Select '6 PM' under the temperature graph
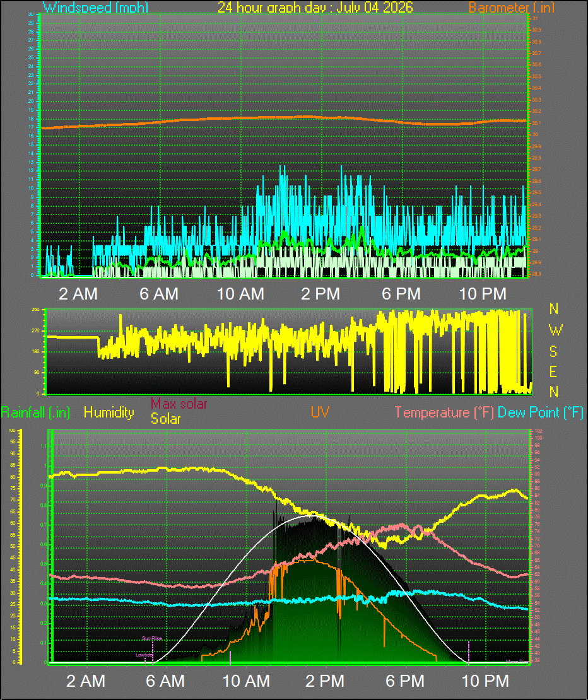588x700 pixels. [x=405, y=681]
